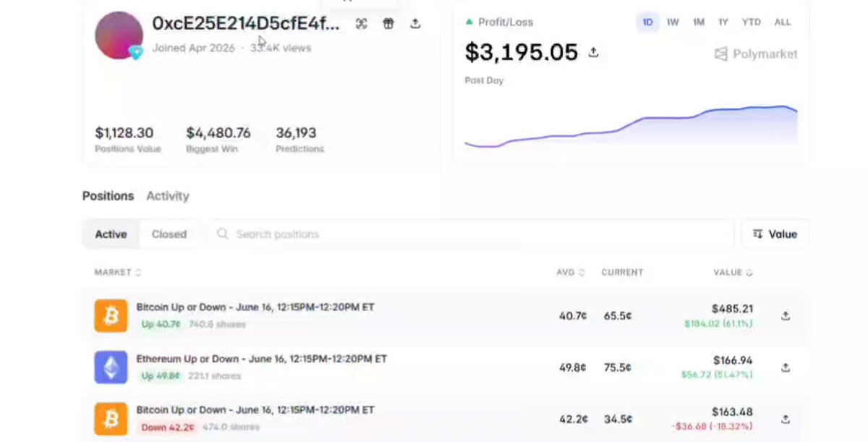Share the Ethereum Up or Down position
868x442 pixels.
coord(786,367)
